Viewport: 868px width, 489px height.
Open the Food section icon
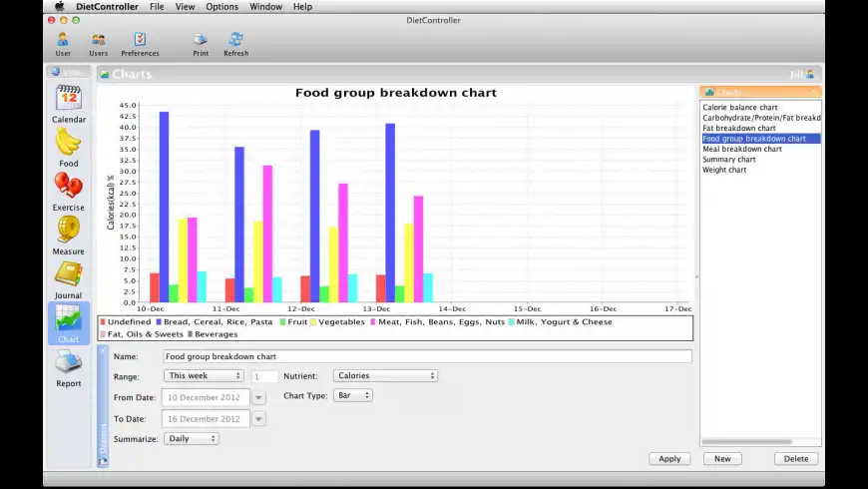pos(68,143)
